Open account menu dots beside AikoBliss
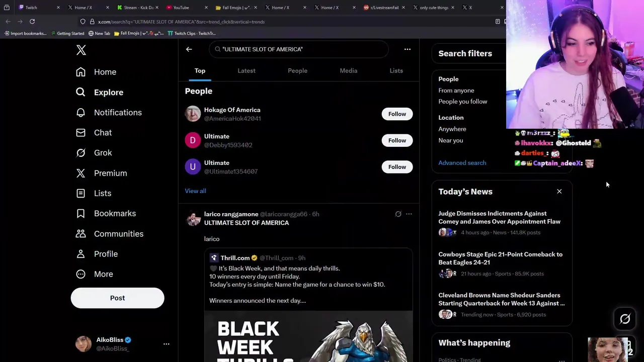644x362 pixels. pos(167,344)
